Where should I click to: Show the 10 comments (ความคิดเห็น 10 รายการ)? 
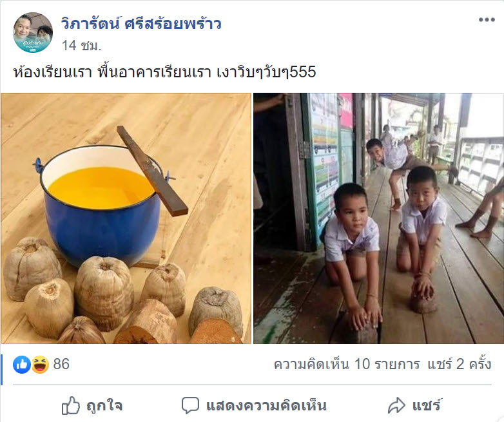pos(347,365)
